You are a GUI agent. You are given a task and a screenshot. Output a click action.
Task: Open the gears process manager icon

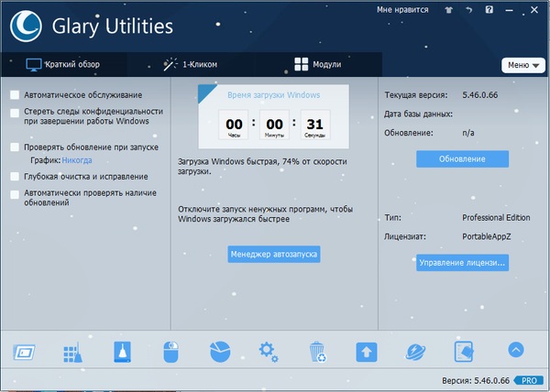(268, 351)
